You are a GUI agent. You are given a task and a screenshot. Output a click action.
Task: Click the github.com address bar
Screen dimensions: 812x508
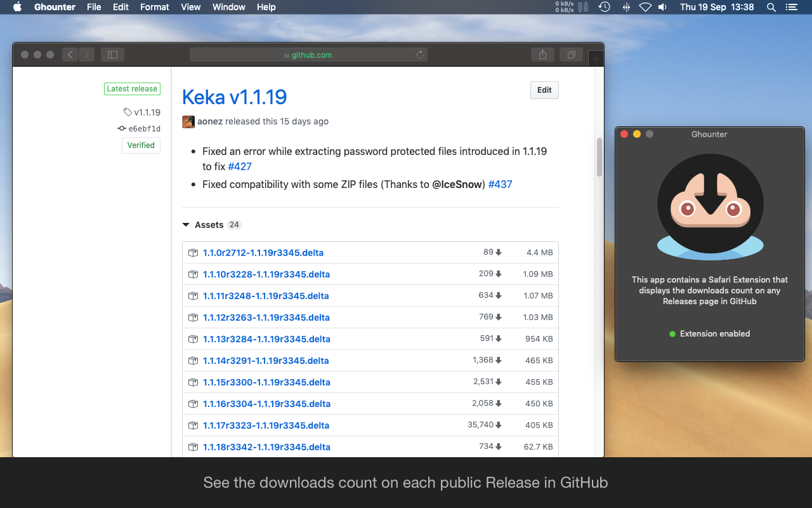[308, 55]
